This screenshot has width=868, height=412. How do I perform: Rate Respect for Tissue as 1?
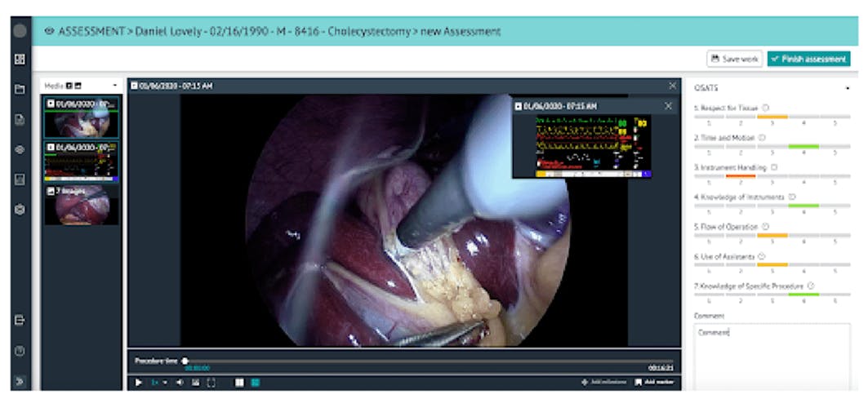point(709,117)
